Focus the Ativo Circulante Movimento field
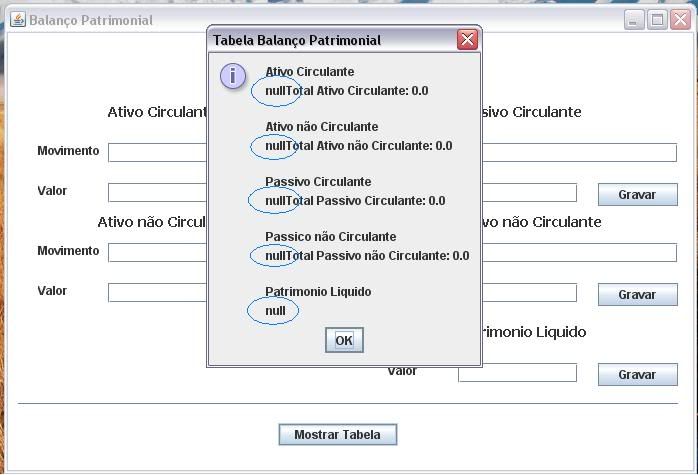Image resolution: width=698 pixels, height=475 pixels. pos(157,153)
